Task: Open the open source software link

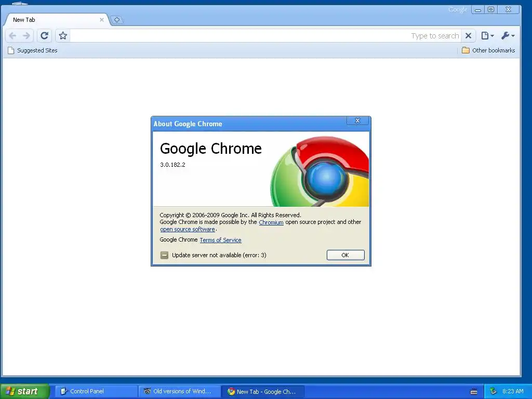Action: [187, 229]
